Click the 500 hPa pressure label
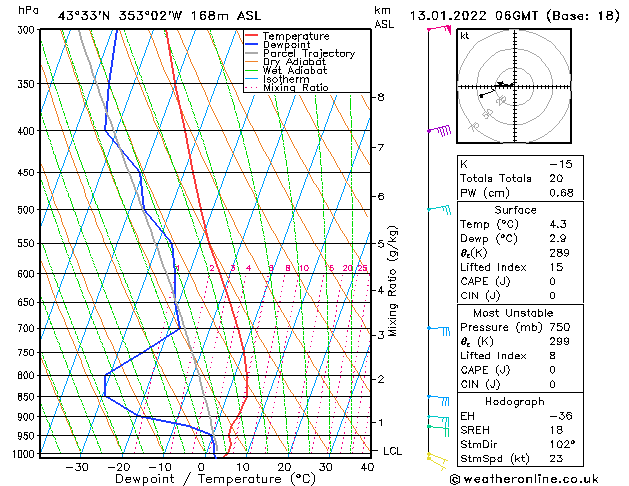629x486 pixels. (x=28, y=210)
